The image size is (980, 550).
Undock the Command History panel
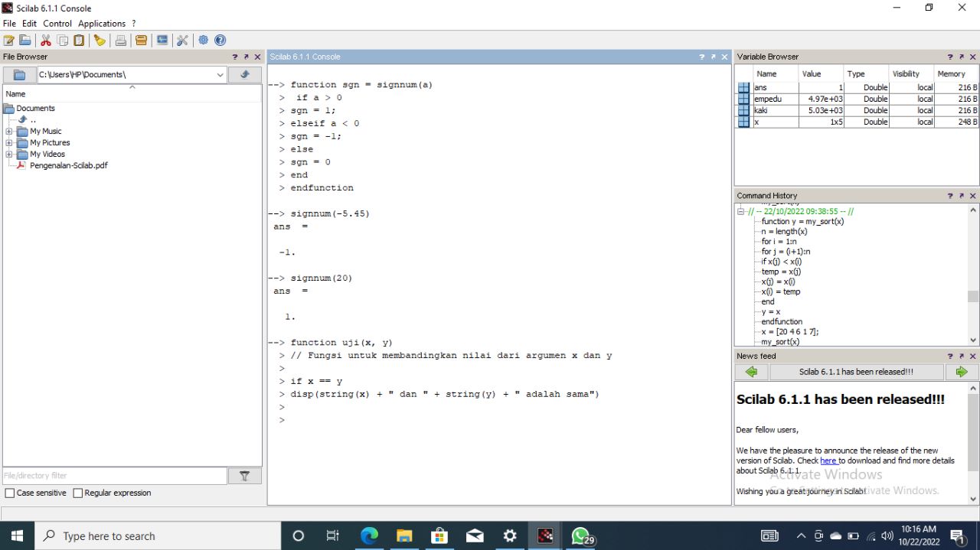[962, 196]
